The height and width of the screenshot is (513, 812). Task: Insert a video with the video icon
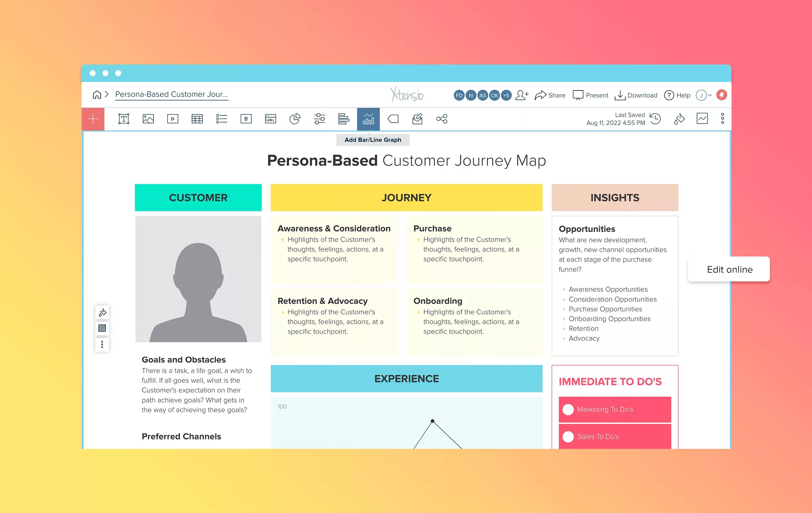pos(172,119)
